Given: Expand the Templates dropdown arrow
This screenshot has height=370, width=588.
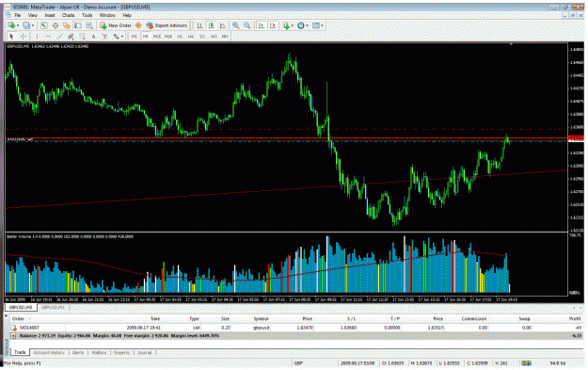Looking at the screenshot, I should coord(322,25).
